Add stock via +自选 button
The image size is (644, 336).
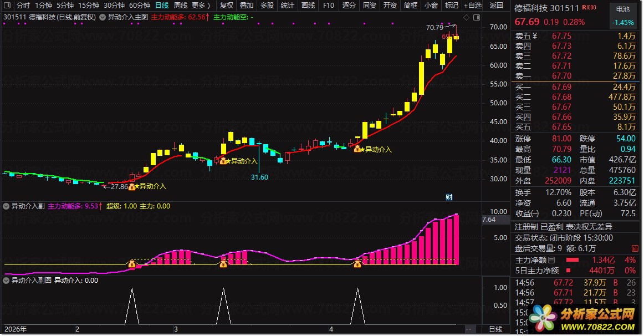click(473, 6)
